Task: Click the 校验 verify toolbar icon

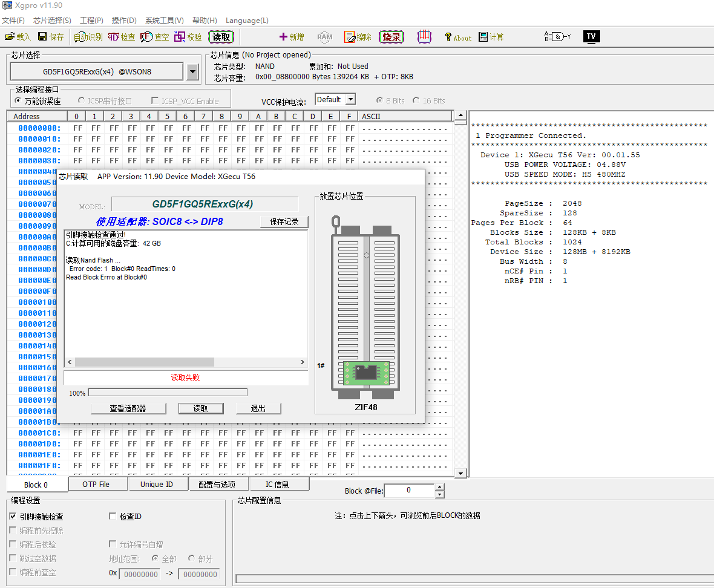Action: [188, 37]
